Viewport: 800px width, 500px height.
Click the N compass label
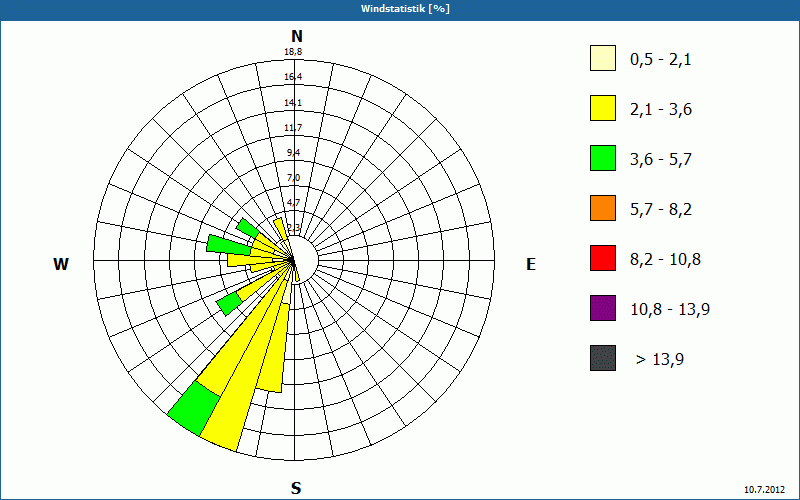point(297,36)
